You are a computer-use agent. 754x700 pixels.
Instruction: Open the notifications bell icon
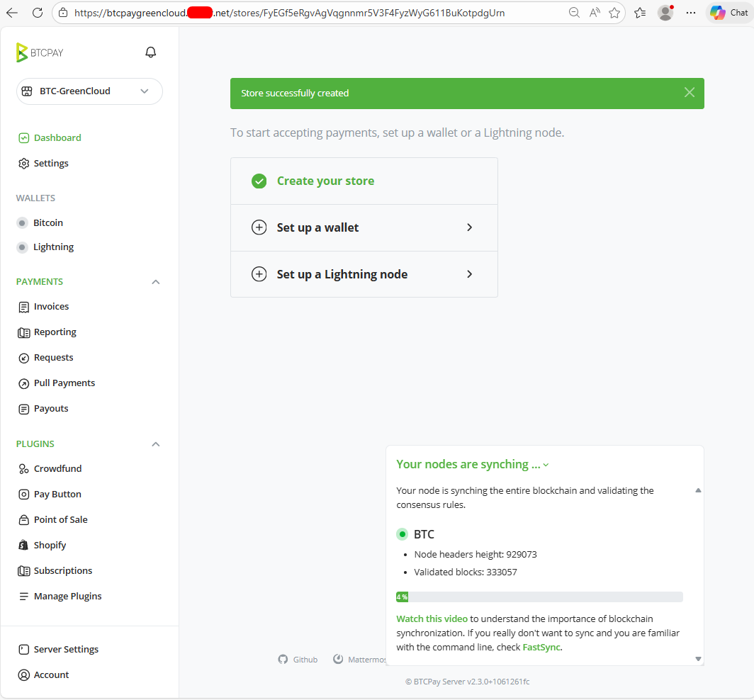(150, 52)
